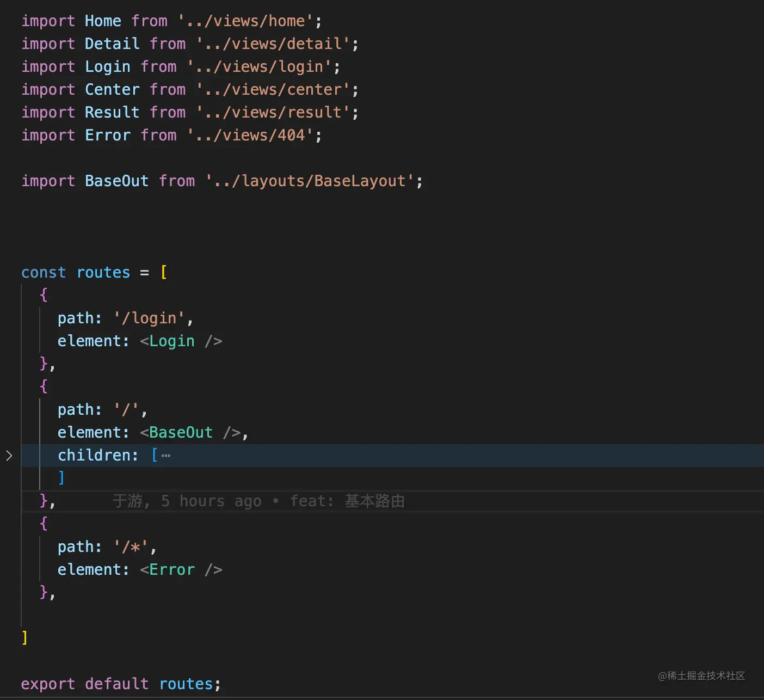764x700 pixels.
Task: Click routes in the export statement
Action: 186,684
